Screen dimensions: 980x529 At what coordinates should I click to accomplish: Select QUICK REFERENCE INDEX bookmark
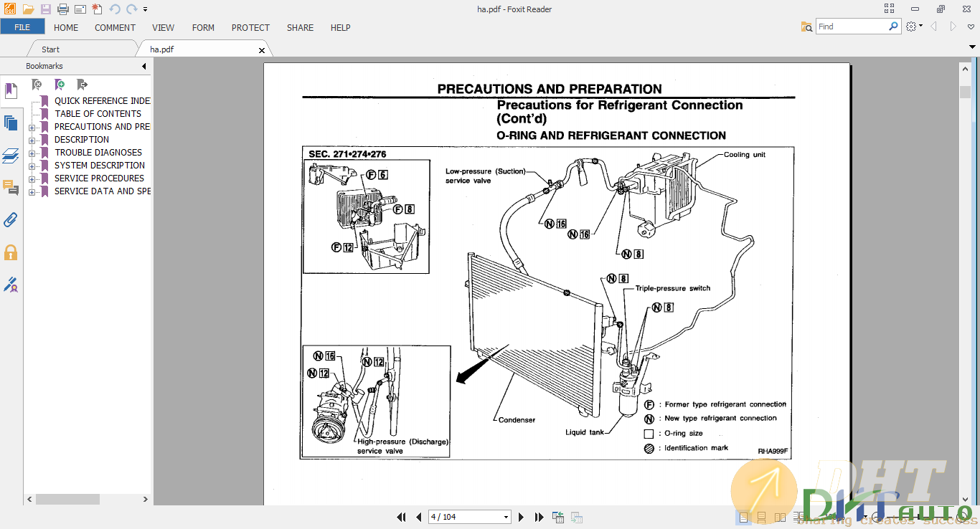pos(102,101)
